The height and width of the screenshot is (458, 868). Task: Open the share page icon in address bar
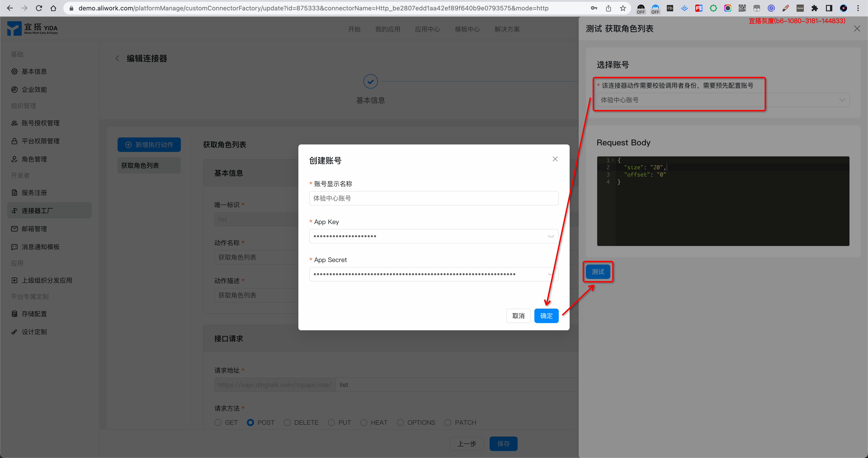(608, 8)
